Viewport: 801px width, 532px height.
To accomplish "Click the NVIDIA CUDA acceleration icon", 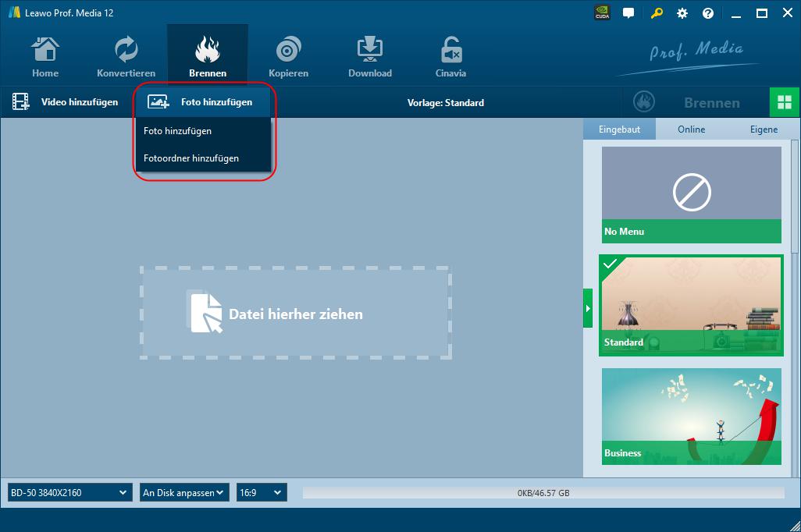I will [602, 12].
